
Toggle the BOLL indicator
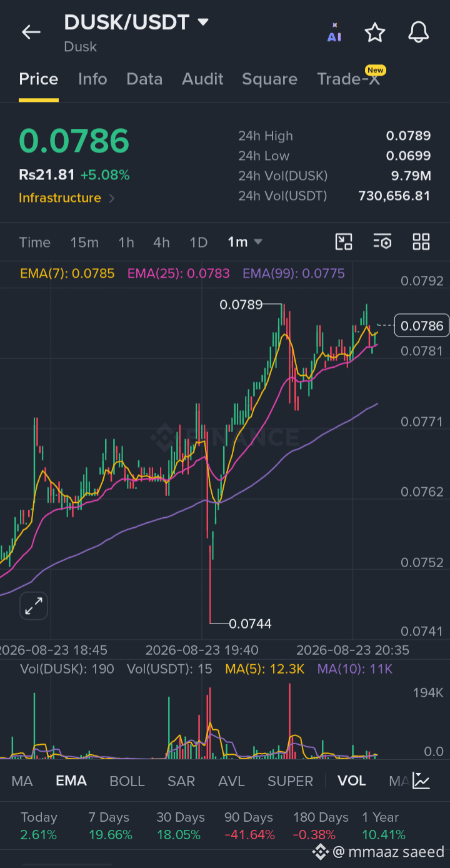pyautogui.click(x=127, y=781)
